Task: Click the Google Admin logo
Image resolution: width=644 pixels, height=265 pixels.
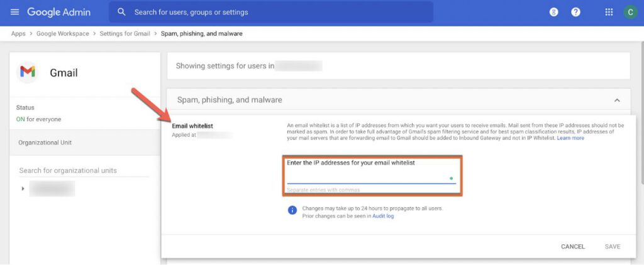Action: click(58, 12)
